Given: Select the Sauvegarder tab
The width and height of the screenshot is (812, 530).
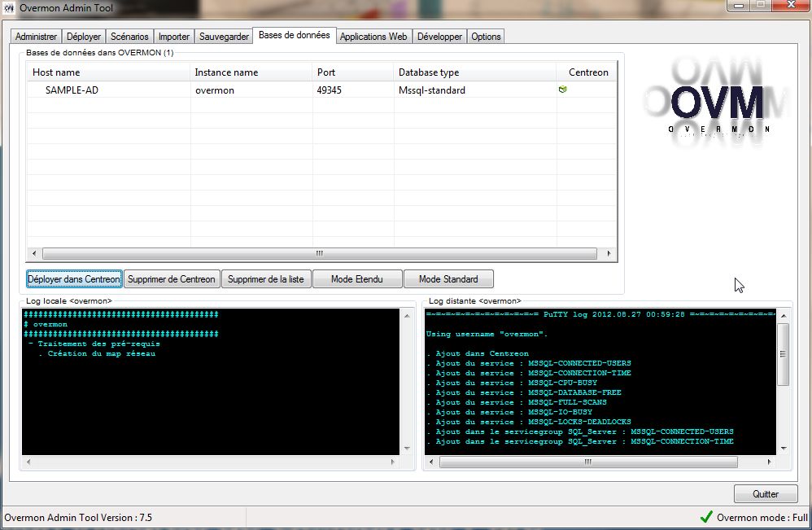Looking at the screenshot, I should click(x=224, y=37).
